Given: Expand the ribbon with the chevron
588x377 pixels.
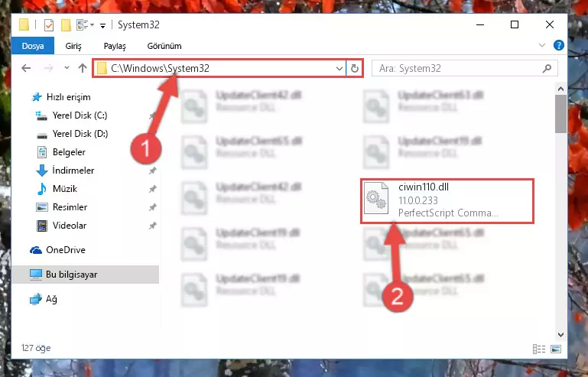Looking at the screenshot, I should 542,45.
